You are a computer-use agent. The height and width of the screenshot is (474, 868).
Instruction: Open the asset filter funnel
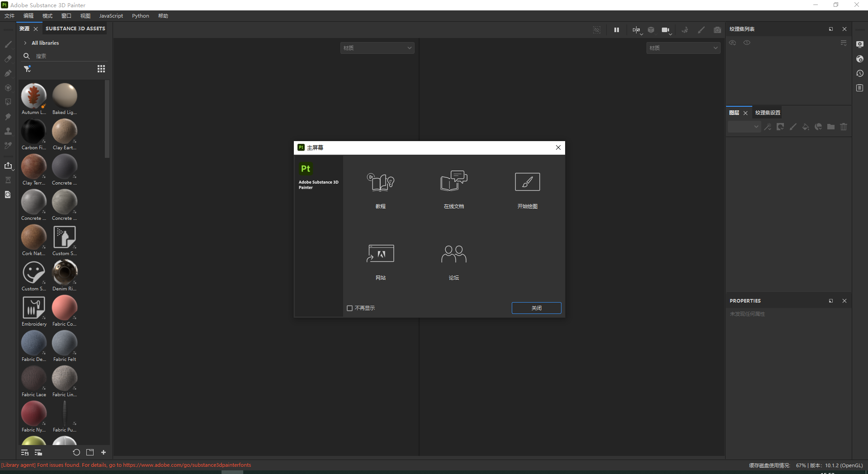point(27,69)
